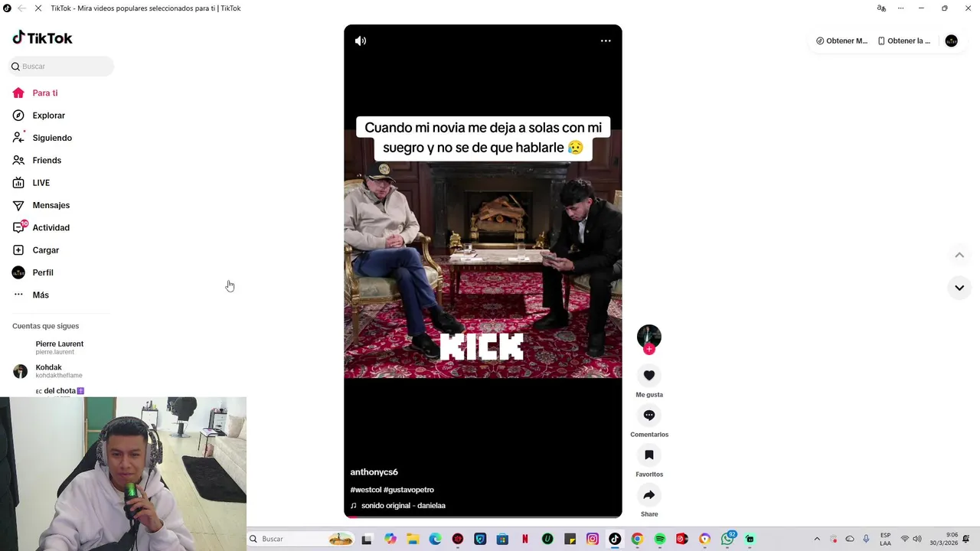Viewport: 980px width, 551px height.
Task: Open Sticky Notes from the taskbar
Action: pyautogui.click(x=570, y=540)
